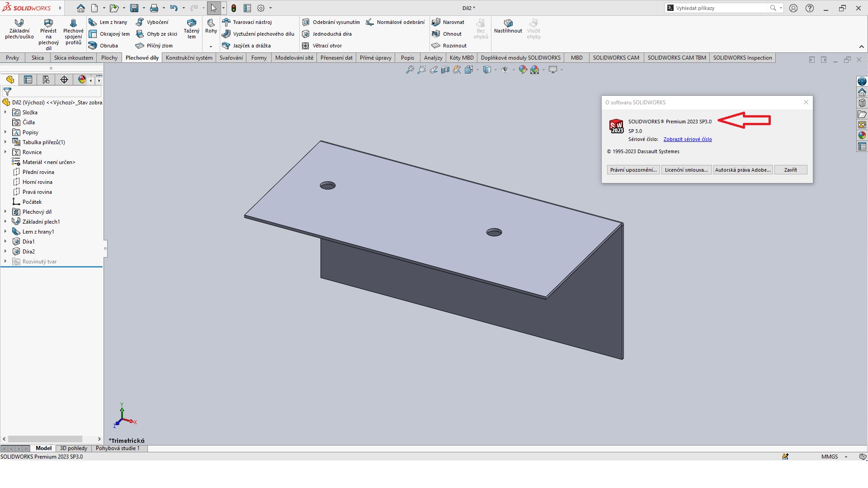868x488 pixels.
Task: Open the Plechové díly ribbon tab
Action: [142, 57]
